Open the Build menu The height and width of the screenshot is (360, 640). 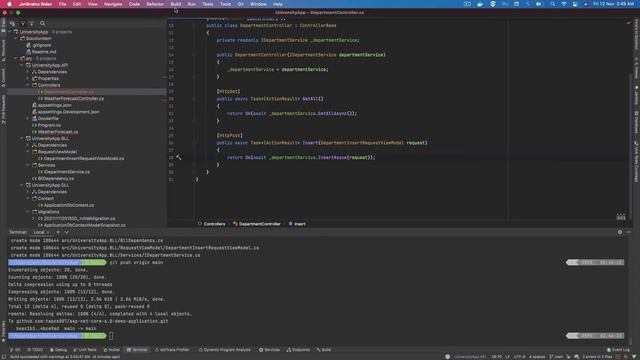click(x=176, y=4)
